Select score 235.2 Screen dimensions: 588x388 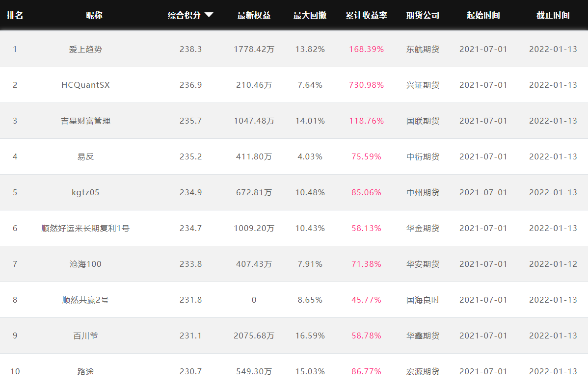pyautogui.click(x=190, y=156)
